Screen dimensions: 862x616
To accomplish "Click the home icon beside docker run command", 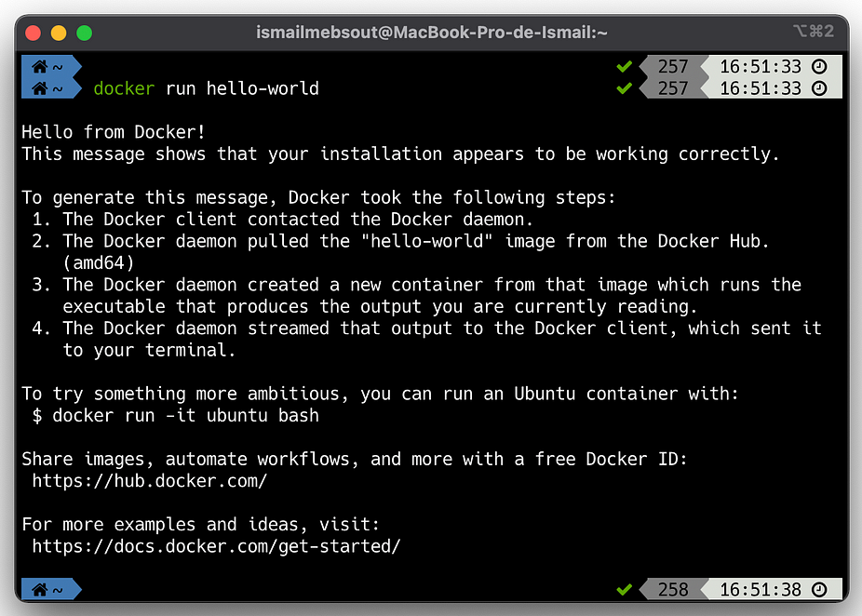I will (x=40, y=88).
